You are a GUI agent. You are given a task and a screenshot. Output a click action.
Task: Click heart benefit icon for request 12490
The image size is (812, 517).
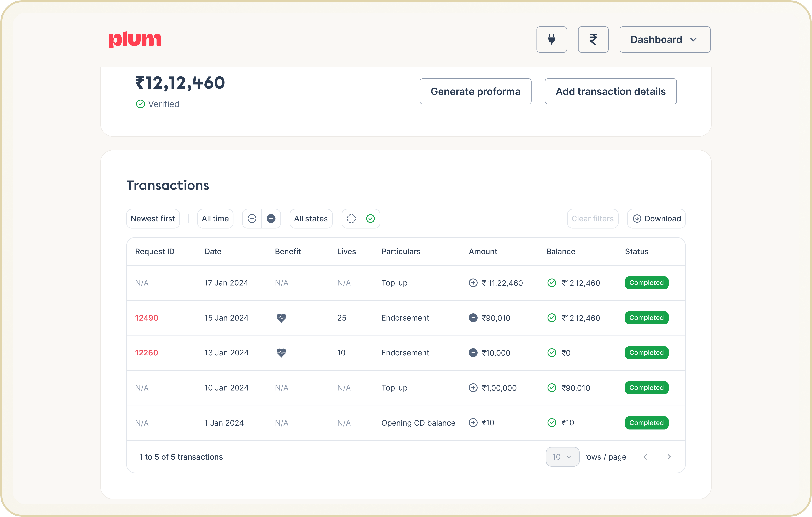coord(281,318)
